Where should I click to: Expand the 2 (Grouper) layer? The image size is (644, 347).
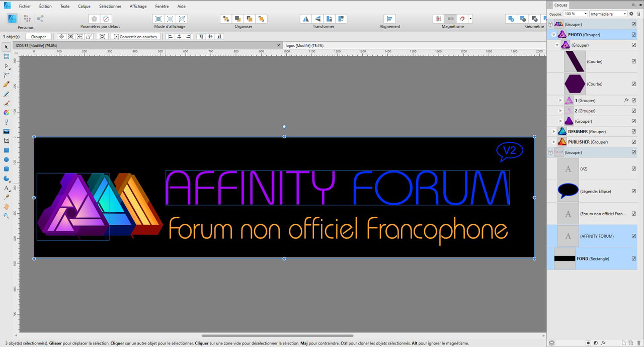coord(560,111)
